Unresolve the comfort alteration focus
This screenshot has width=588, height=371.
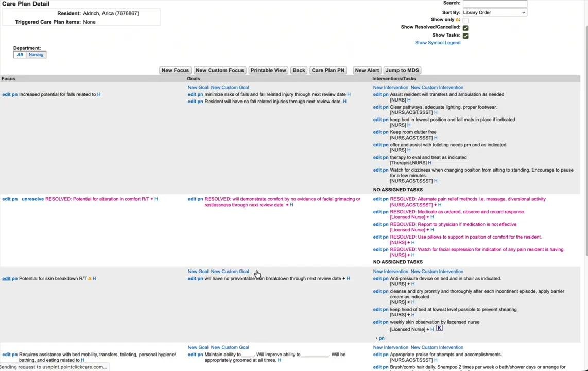click(x=32, y=199)
